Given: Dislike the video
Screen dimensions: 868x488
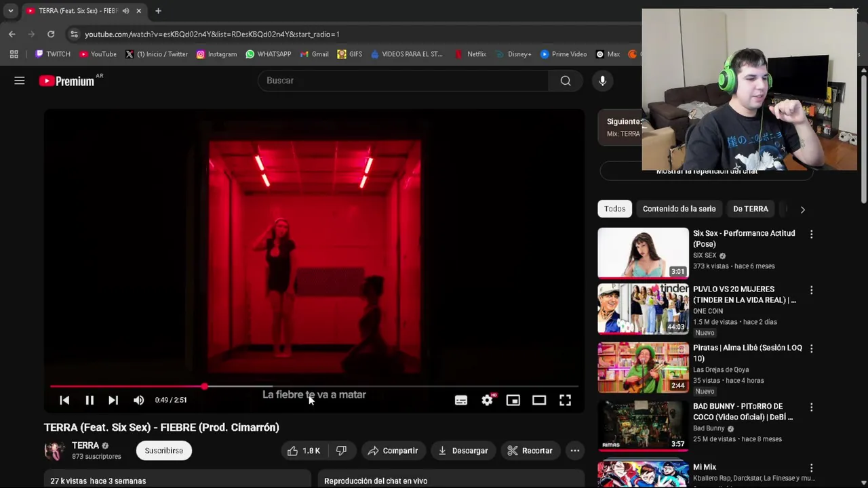Looking at the screenshot, I should pos(342,451).
